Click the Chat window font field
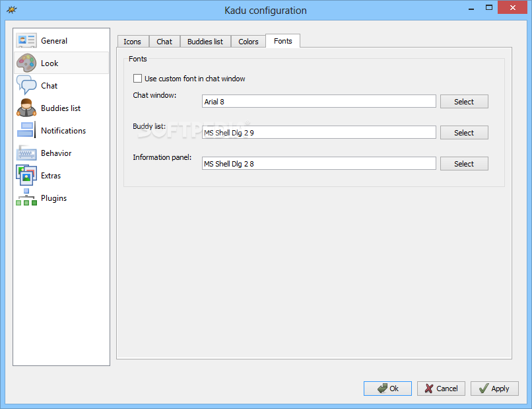The image size is (532, 409). pos(319,101)
